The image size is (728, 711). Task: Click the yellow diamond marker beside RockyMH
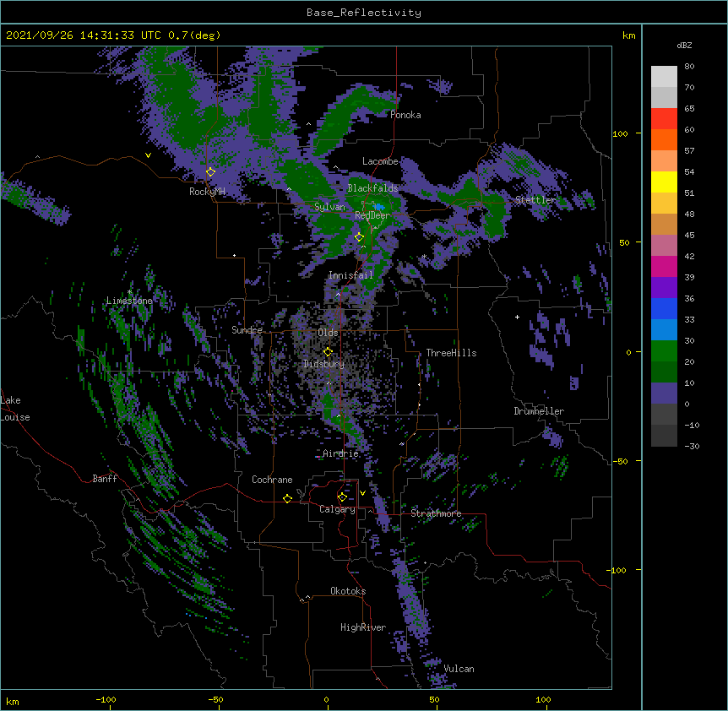coord(210,172)
